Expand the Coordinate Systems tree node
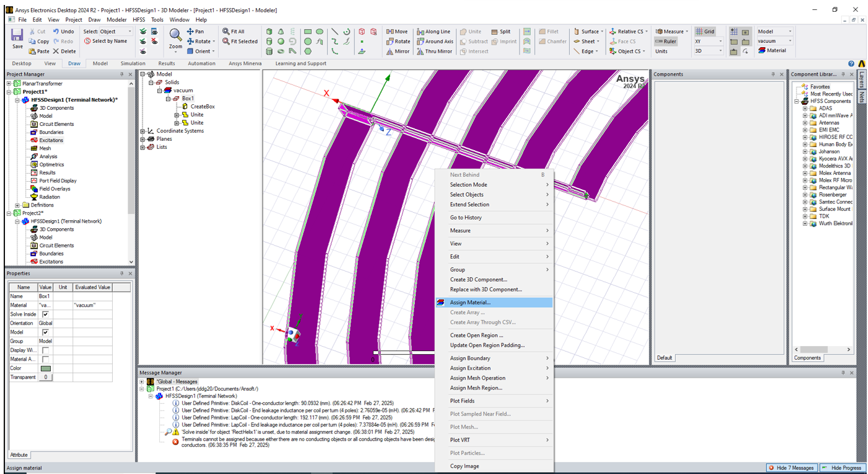 click(143, 131)
